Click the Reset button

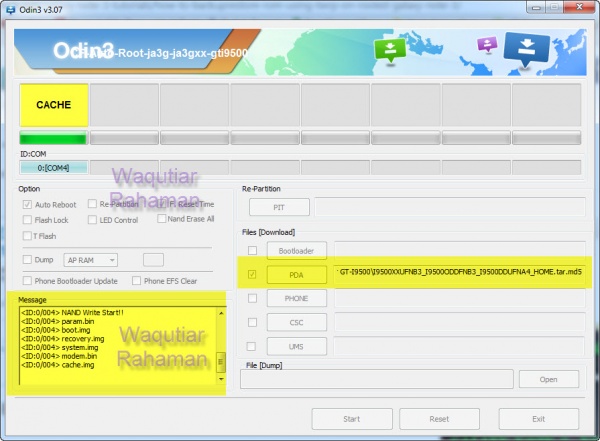(439, 419)
